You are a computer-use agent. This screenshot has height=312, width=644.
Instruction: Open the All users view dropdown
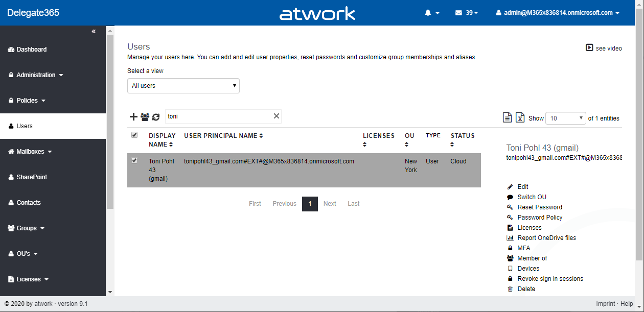point(183,86)
